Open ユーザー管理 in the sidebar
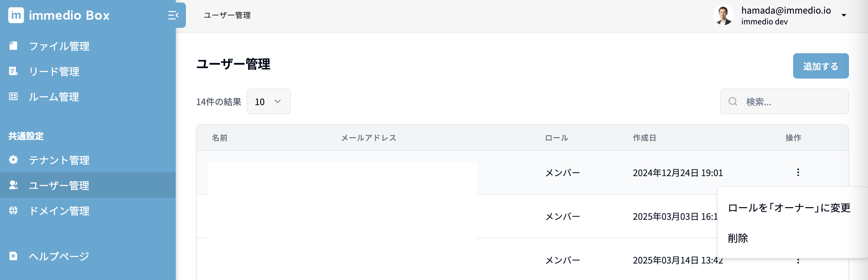 point(59,185)
